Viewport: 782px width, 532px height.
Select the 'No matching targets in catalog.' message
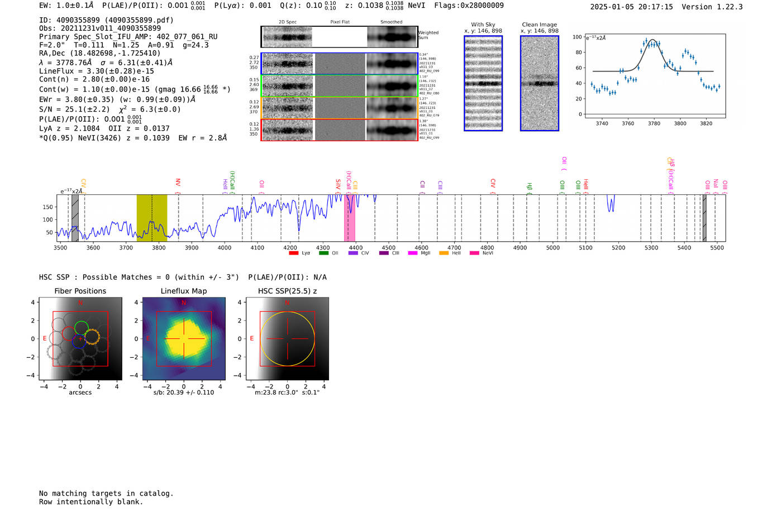coord(106,493)
